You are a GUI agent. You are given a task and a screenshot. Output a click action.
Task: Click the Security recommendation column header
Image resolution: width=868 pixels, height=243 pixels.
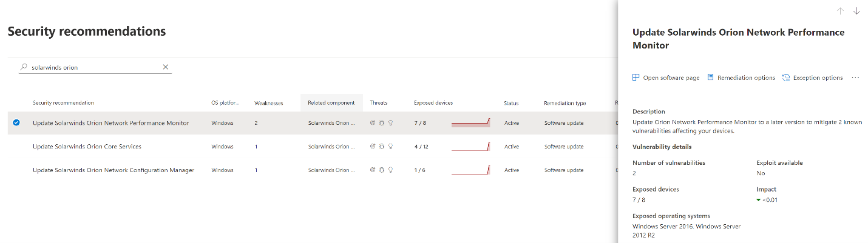click(x=63, y=103)
